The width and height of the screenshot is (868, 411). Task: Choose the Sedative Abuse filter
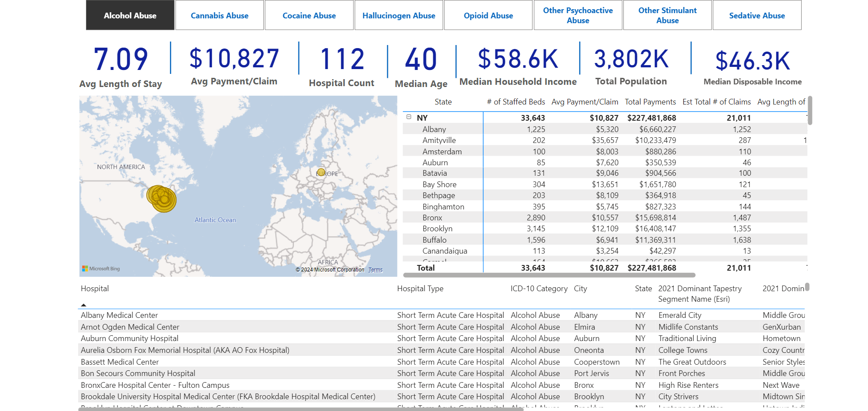point(757,15)
